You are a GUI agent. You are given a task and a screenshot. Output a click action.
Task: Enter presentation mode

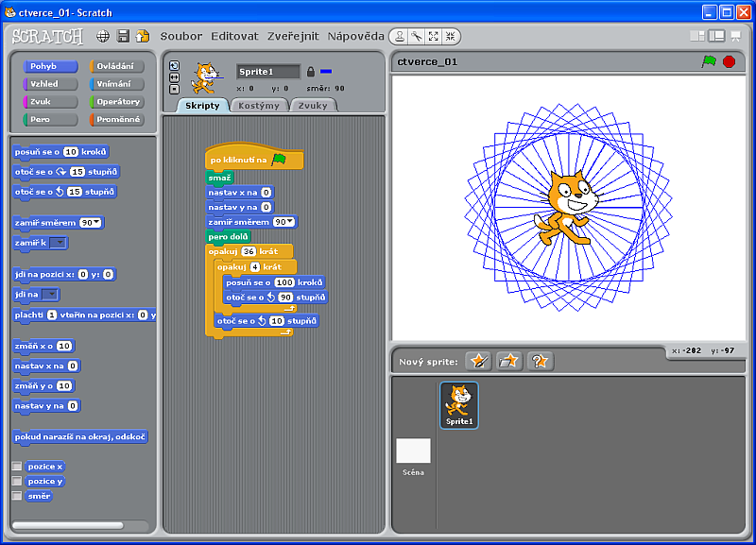(x=736, y=36)
